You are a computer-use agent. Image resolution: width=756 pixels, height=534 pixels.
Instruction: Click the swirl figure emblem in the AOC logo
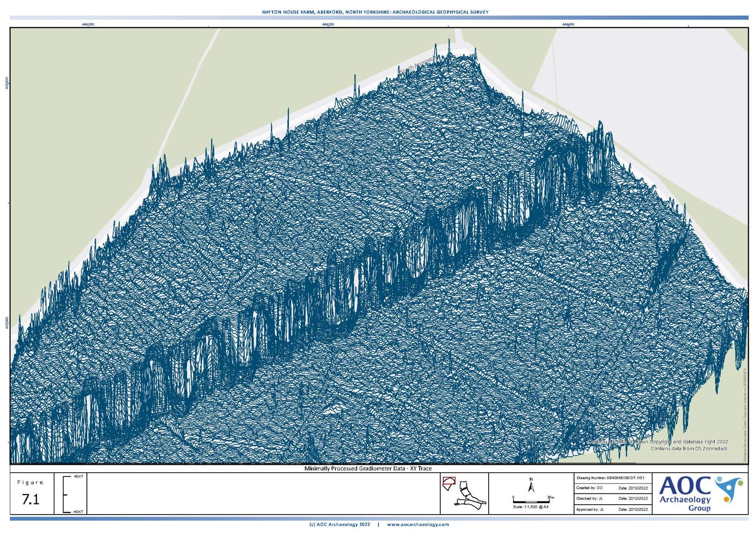728,488
